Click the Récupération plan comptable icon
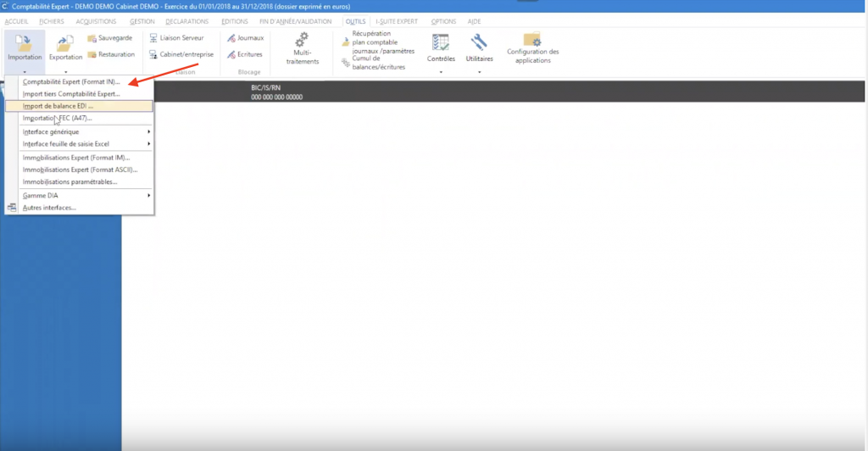This screenshot has height=451, width=868. [x=346, y=42]
